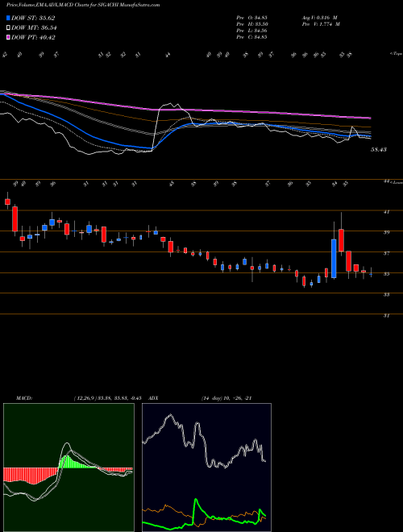Click the 41 price axis label

[x=386, y=212]
